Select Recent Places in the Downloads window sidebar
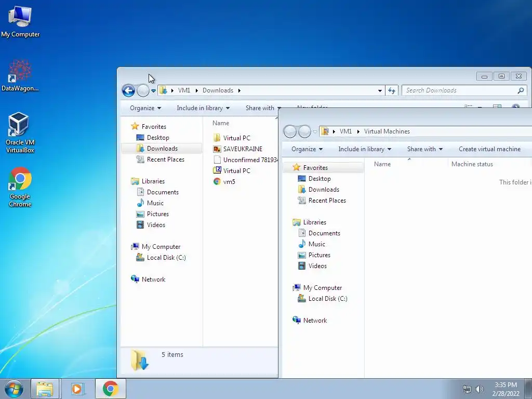This screenshot has height=399, width=532. pos(166,159)
